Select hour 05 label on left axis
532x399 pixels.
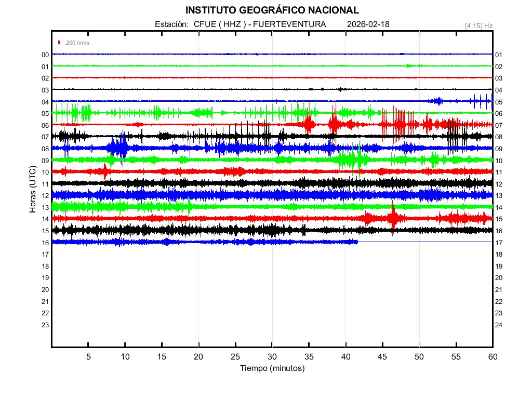(x=45, y=113)
